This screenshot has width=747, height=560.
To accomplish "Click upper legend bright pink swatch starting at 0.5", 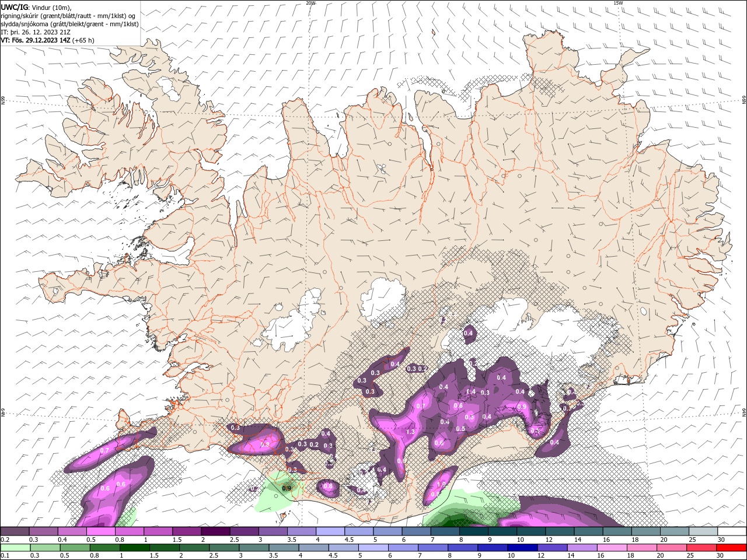I will (100, 531).
